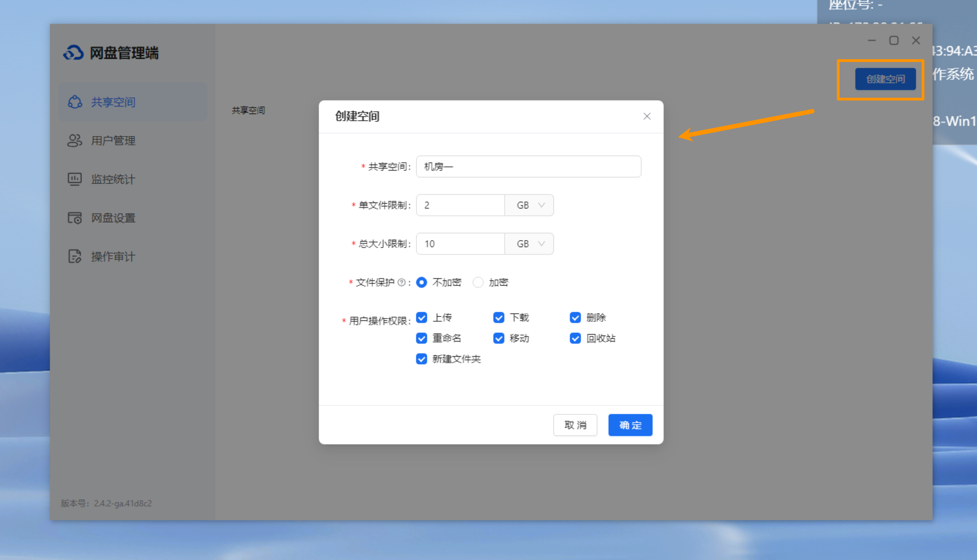This screenshot has width=977, height=560.
Task: Click the 共享空间 sidebar icon
Action: tap(75, 102)
